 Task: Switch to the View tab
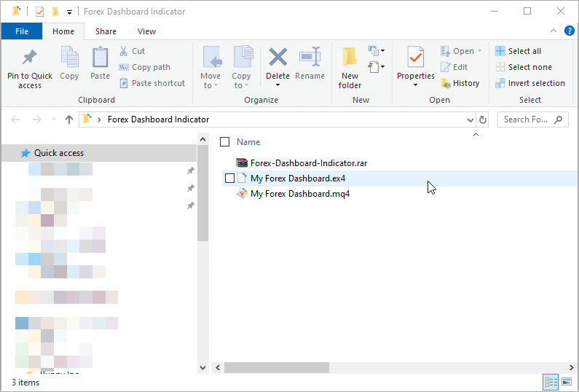146,31
